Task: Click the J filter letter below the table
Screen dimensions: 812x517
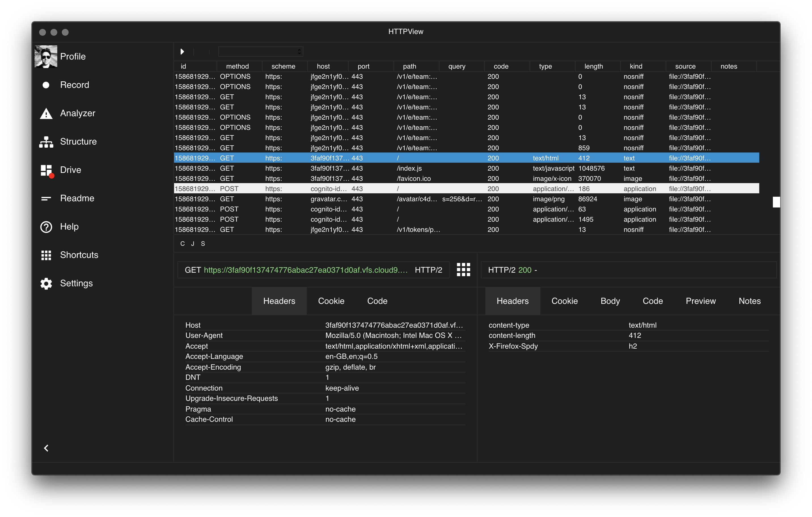Action: (x=193, y=244)
